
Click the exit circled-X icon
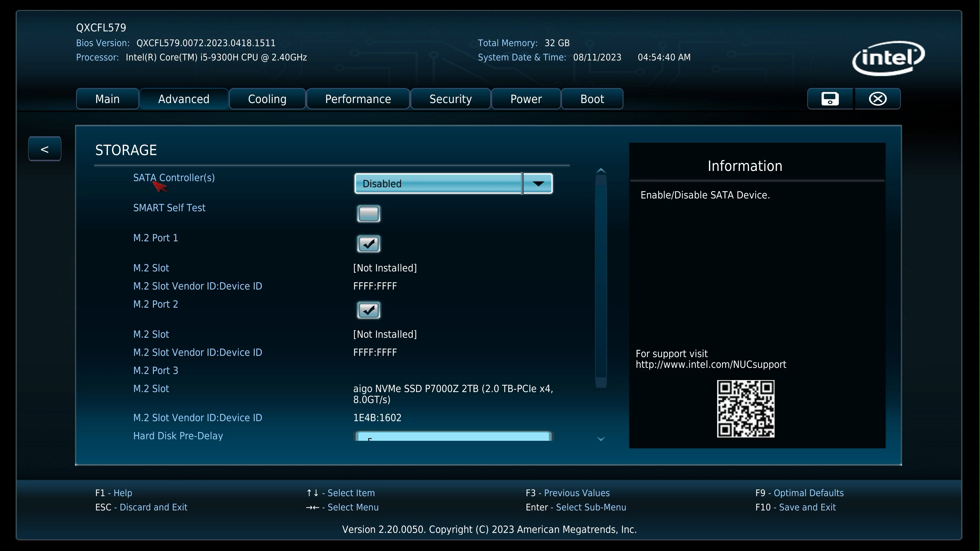coord(877,99)
